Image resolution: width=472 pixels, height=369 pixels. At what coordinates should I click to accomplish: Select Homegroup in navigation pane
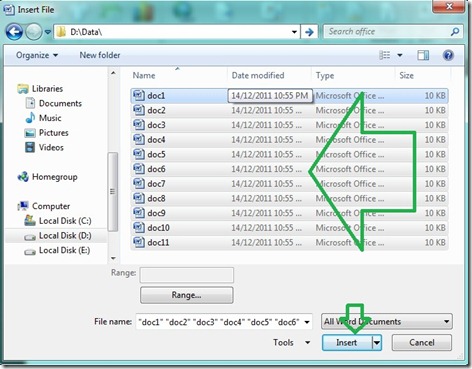(55, 177)
